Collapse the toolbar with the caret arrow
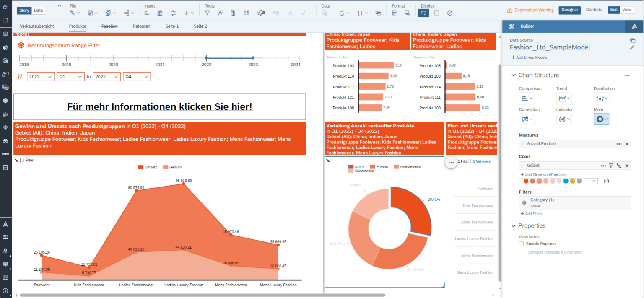 click(x=59, y=5)
